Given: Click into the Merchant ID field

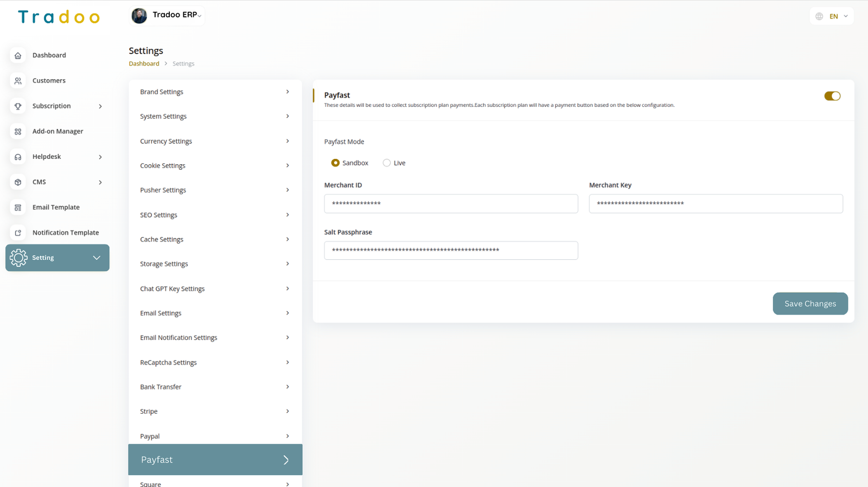Looking at the screenshot, I should 451,204.
